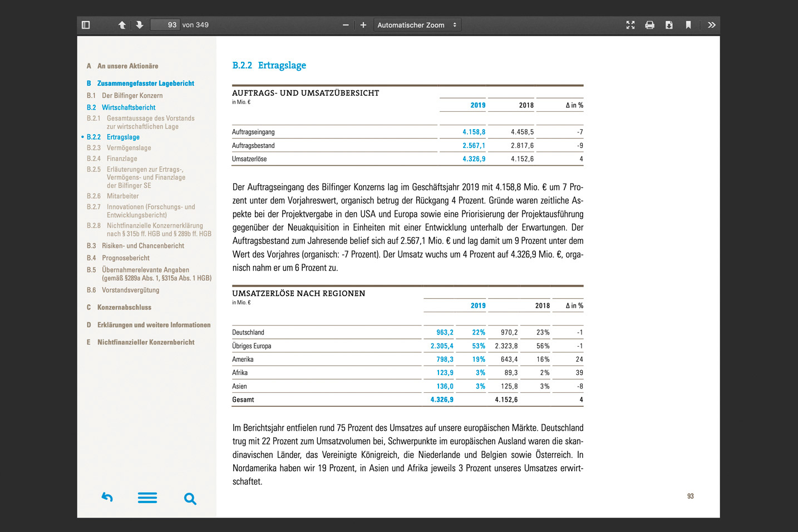Print the document
The height and width of the screenshot is (532, 798).
pos(649,25)
